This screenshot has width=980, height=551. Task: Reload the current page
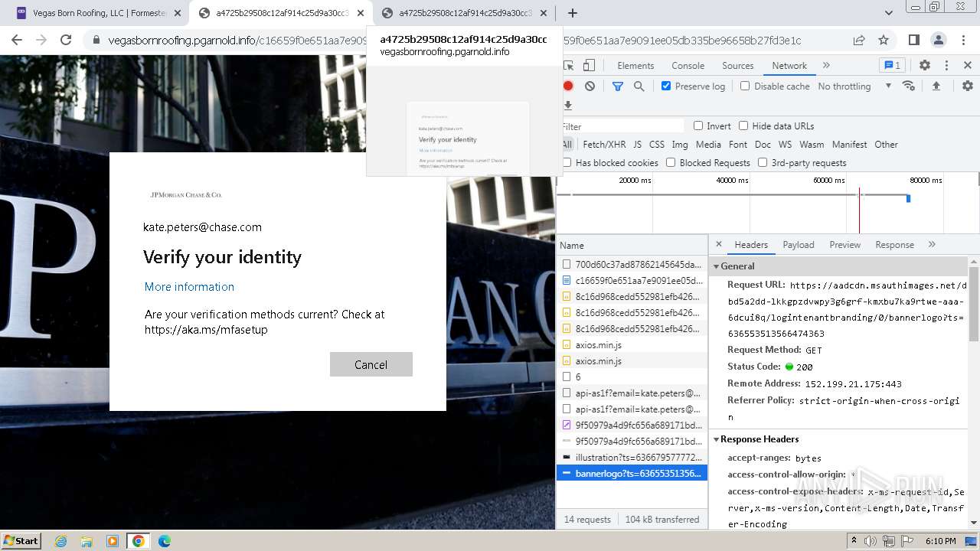coord(66,41)
